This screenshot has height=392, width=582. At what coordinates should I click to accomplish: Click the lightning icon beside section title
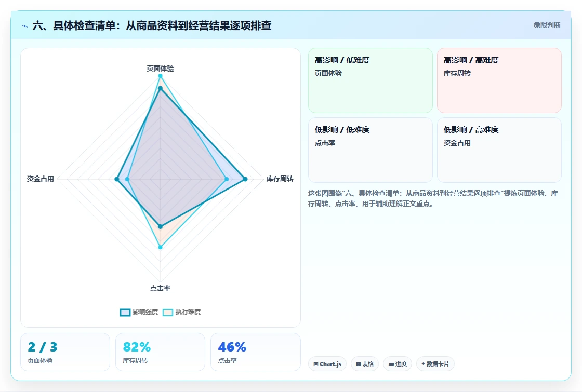click(25, 26)
